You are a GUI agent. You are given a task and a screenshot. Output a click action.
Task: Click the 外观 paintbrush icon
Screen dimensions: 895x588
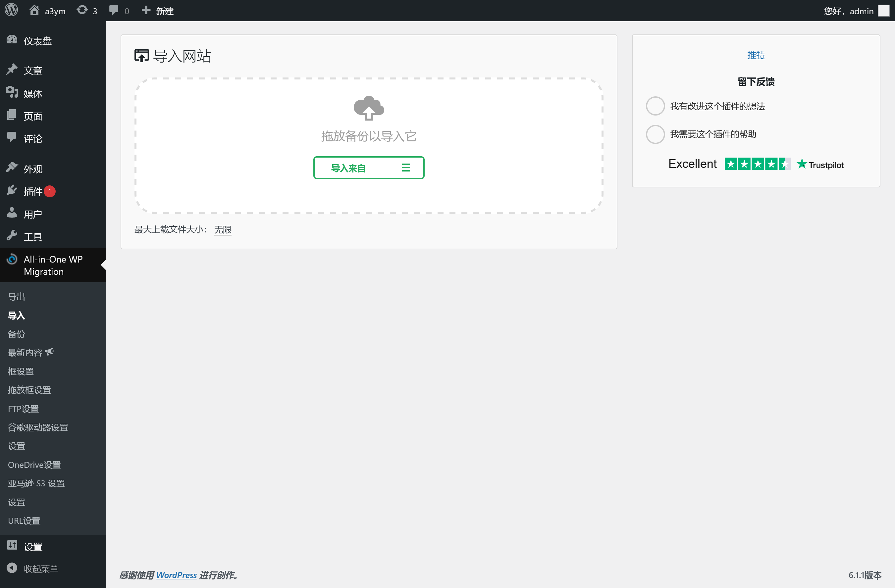point(12,168)
